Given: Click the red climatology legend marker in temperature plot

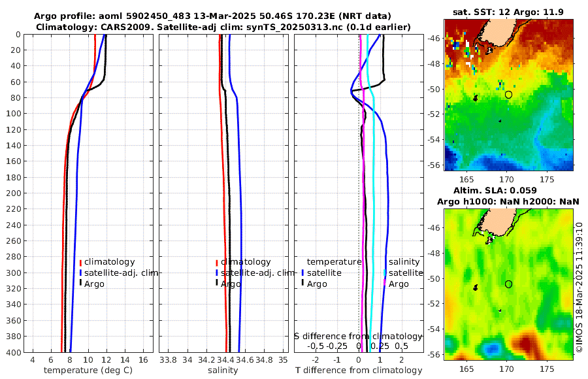Looking at the screenshot, I should pos(80,262).
